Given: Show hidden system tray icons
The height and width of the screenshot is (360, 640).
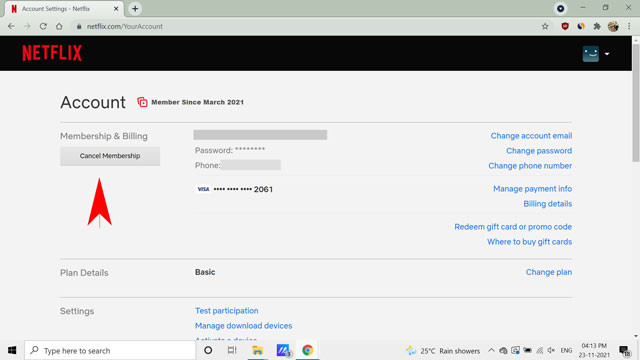Looking at the screenshot, I should [x=491, y=350].
